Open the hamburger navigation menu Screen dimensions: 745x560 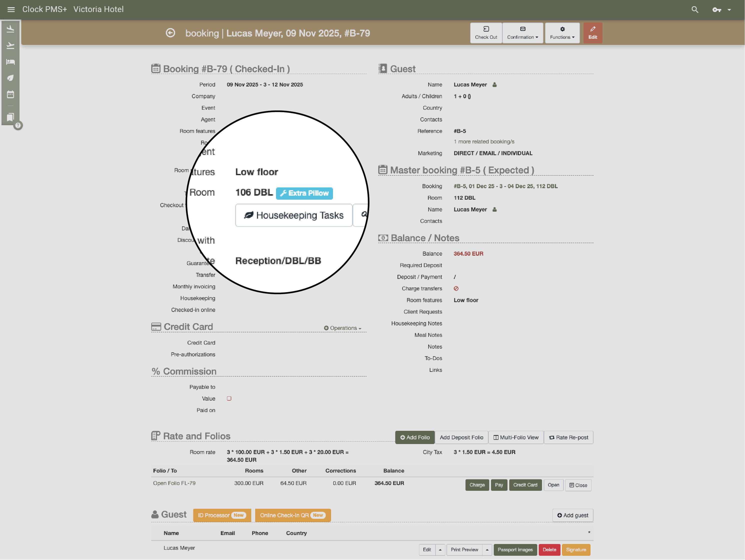(x=11, y=9)
